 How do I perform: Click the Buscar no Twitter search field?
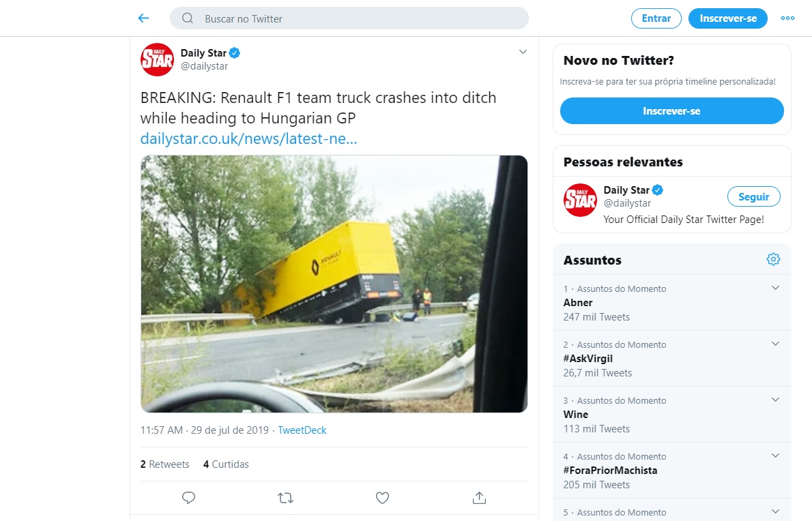(x=355, y=18)
